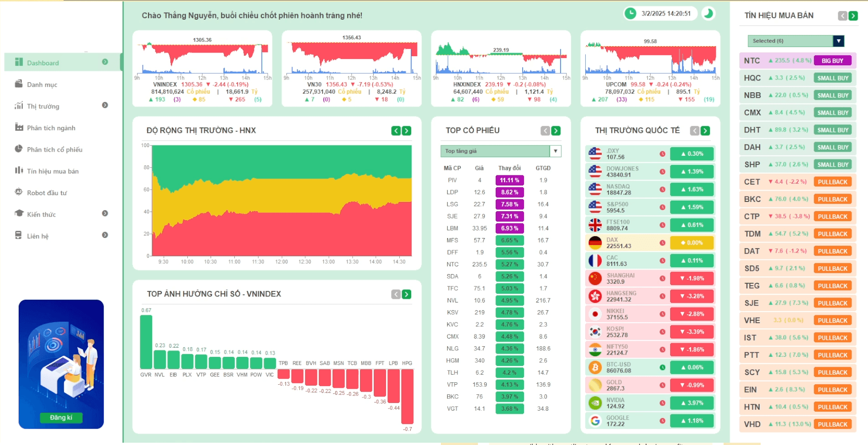Expand the Kiến thức submenu arrow

(x=105, y=213)
